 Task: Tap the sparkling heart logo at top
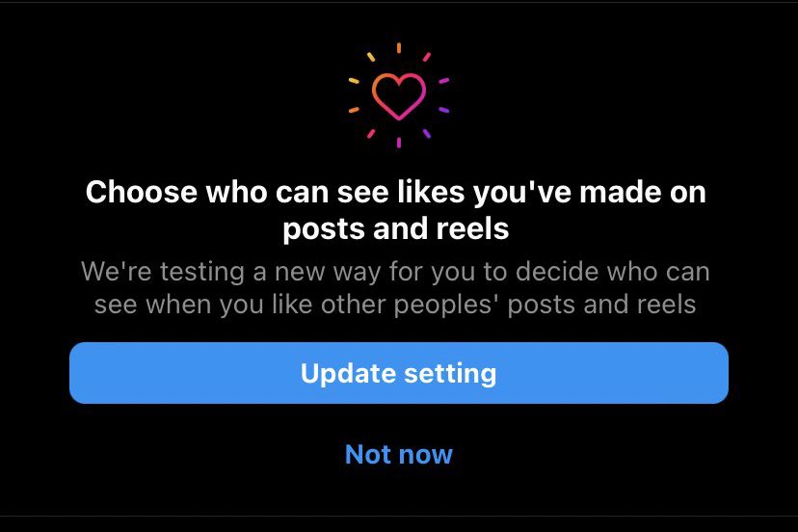[x=399, y=95]
